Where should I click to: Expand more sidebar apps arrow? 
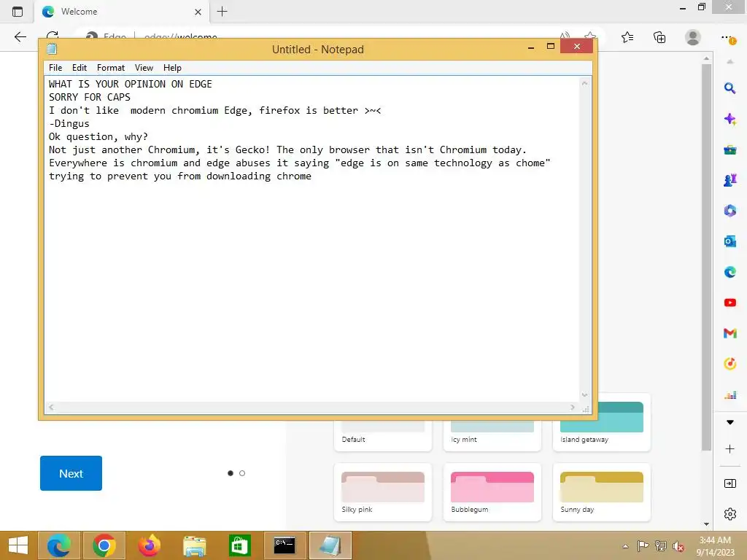click(729, 422)
